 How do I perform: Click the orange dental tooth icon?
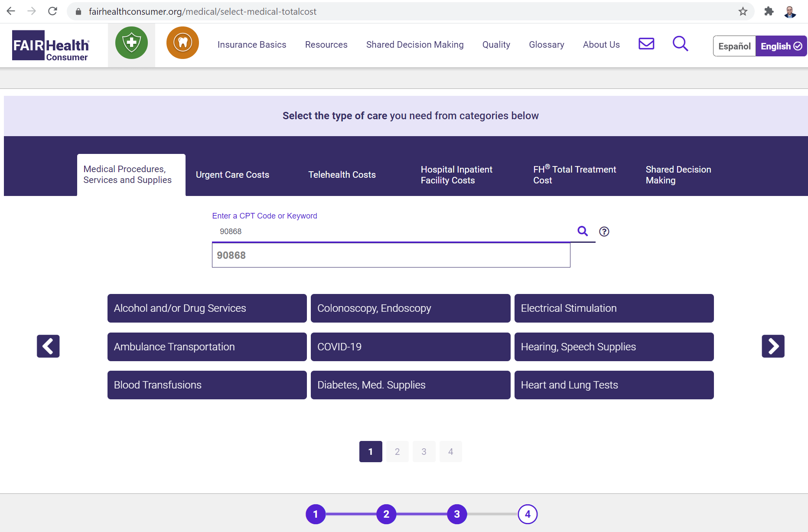click(x=182, y=43)
